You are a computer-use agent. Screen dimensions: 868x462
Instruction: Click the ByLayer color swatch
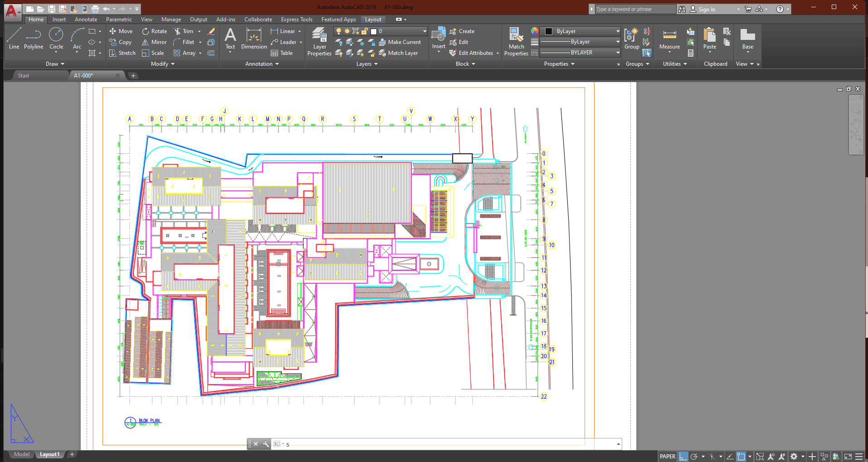pos(548,31)
